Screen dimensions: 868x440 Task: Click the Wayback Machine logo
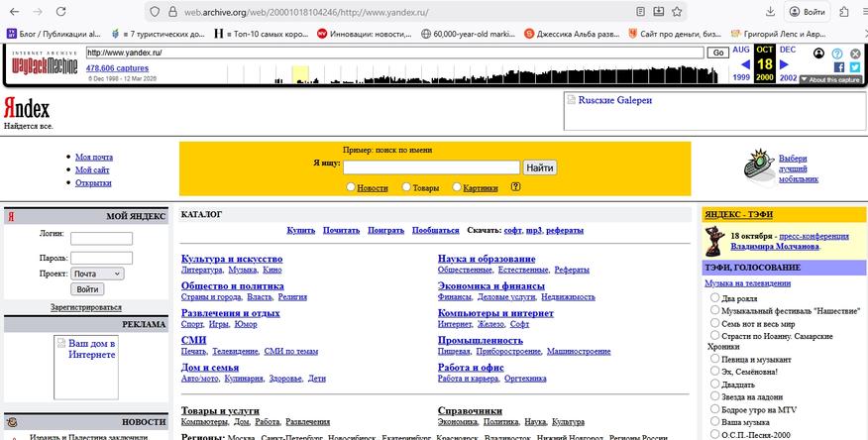tap(45, 64)
